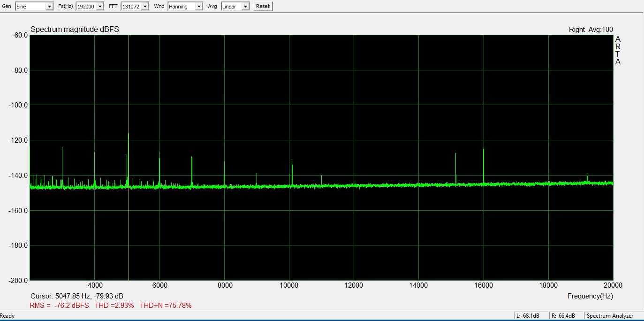Screen dimensions: 644x321
Task: Click the -60.0 magnitude axis label
Action: point(19,35)
